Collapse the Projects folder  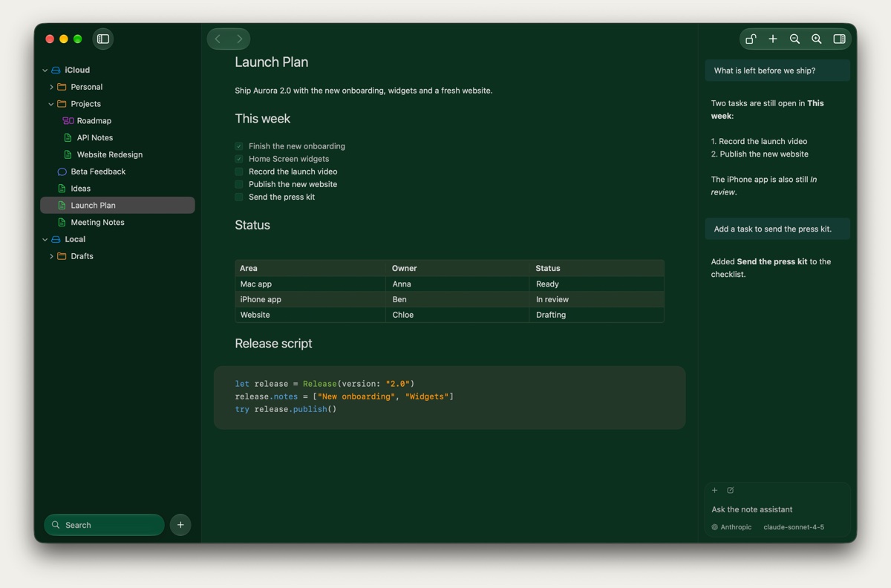[x=51, y=104]
